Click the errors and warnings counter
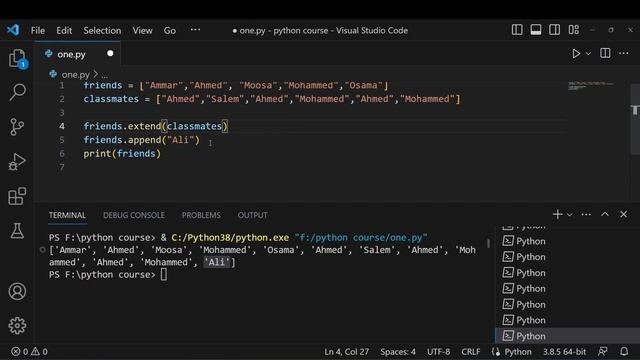 29,351
